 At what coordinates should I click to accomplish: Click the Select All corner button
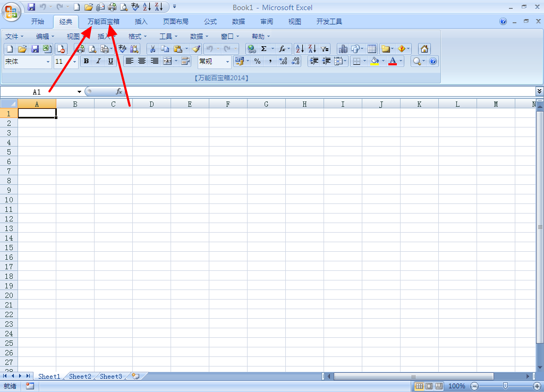[x=9, y=104]
